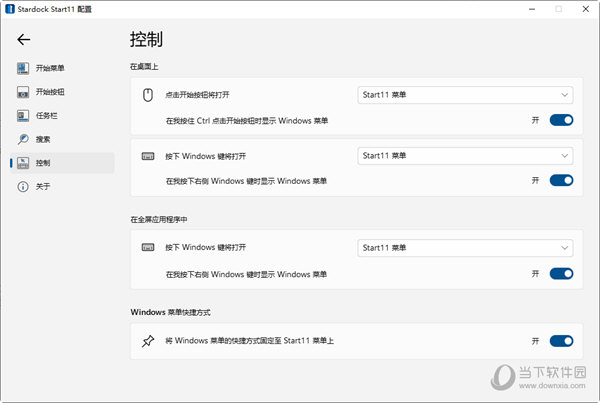Minimize the Start11 configuration window
The width and height of the screenshot is (600, 403).
pyautogui.click(x=532, y=9)
